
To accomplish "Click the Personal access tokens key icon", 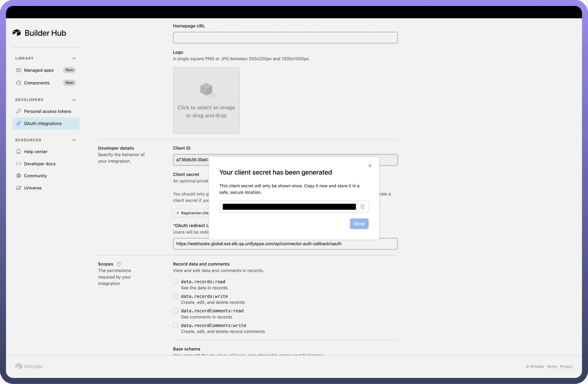I will pyautogui.click(x=19, y=112).
